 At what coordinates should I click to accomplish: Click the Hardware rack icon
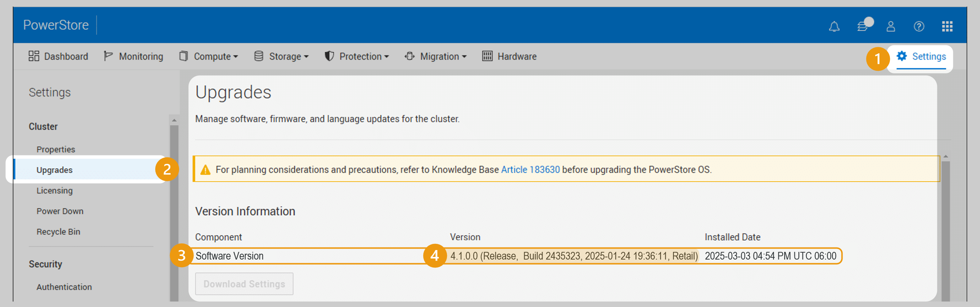[487, 56]
